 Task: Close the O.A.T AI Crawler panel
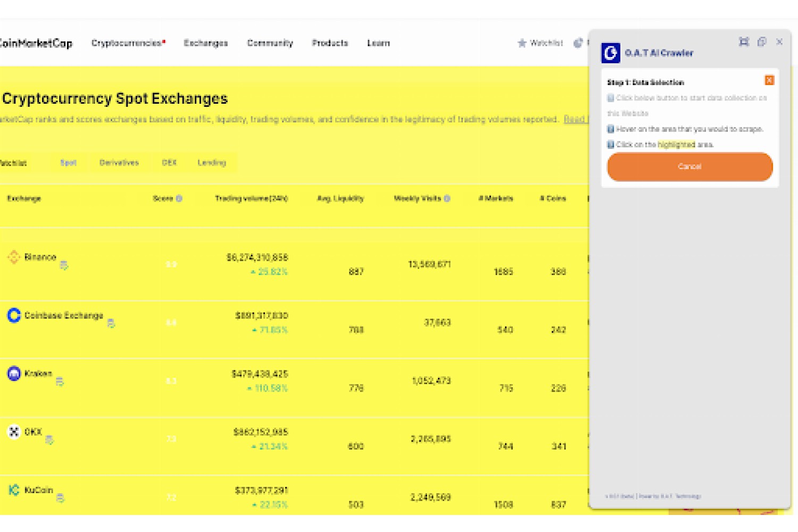coord(779,42)
